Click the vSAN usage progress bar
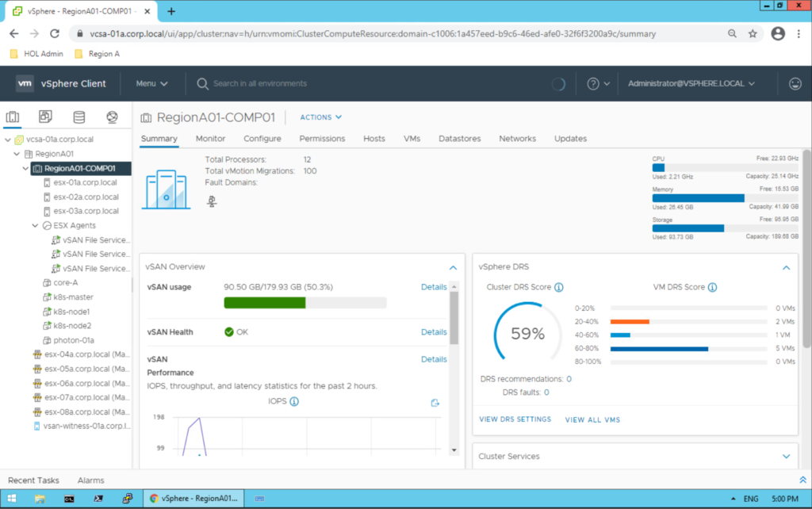 [307, 302]
